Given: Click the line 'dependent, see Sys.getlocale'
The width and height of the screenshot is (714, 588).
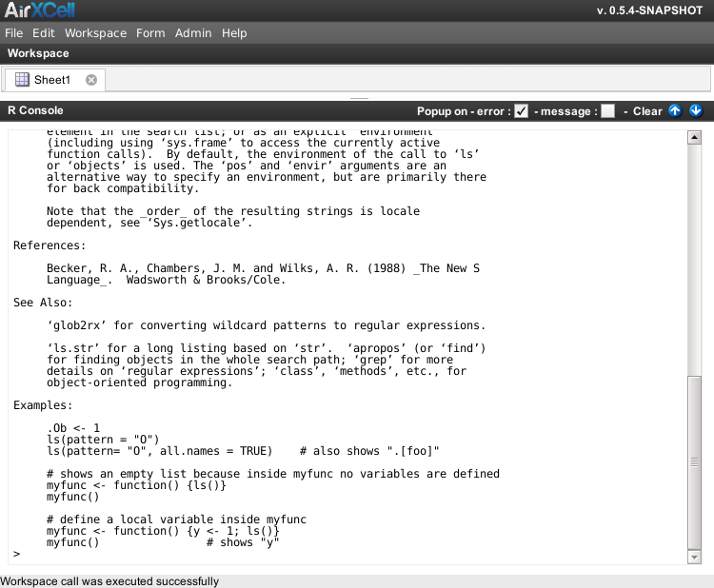Looking at the screenshot, I should [x=149, y=223].
